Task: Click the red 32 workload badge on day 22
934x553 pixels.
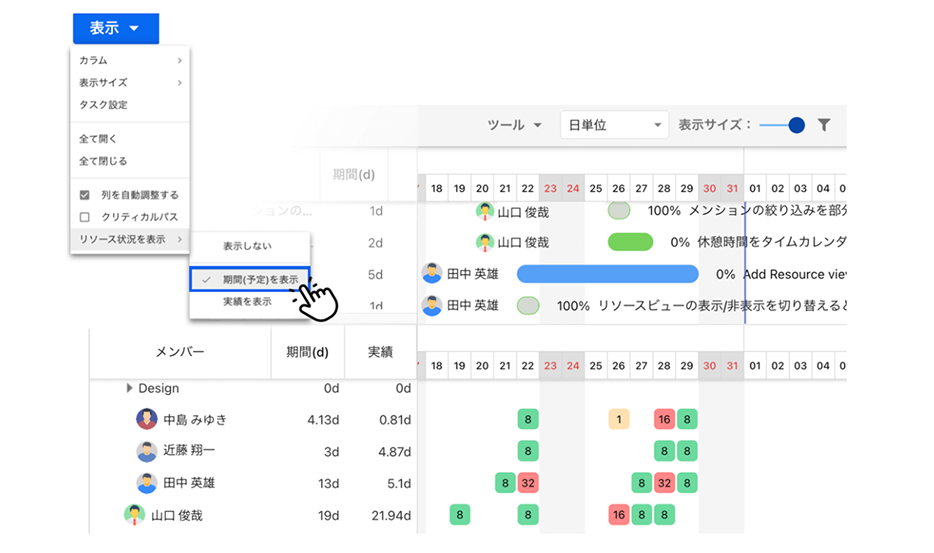Action: (528, 483)
